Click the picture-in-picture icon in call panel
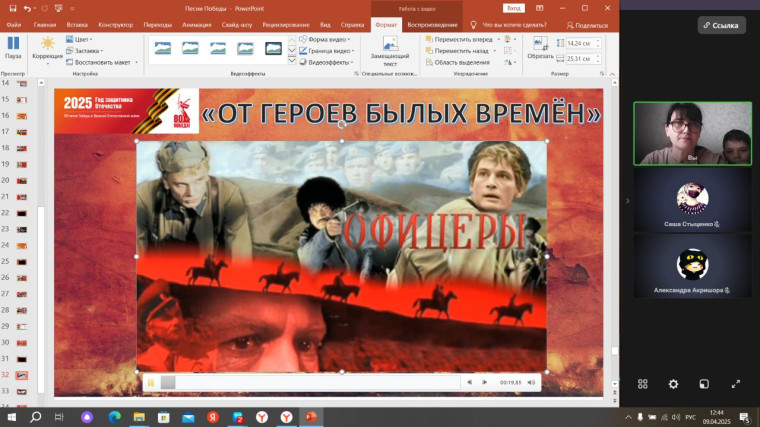760x427 pixels. pyautogui.click(x=704, y=384)
